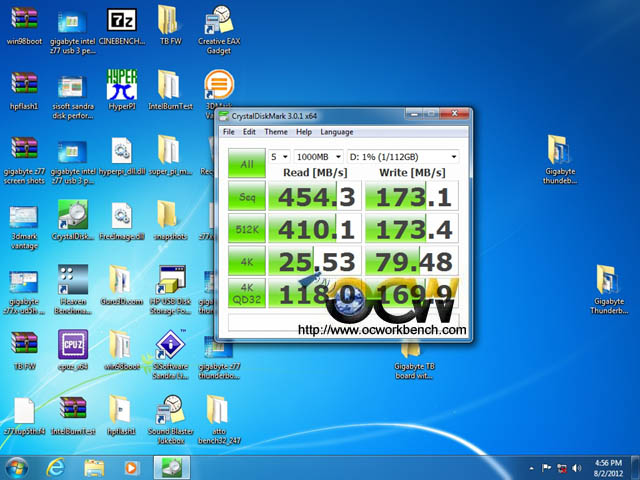Open the test size dropdown showing 1000MB
640x480 pixels.
pos(319,157)
